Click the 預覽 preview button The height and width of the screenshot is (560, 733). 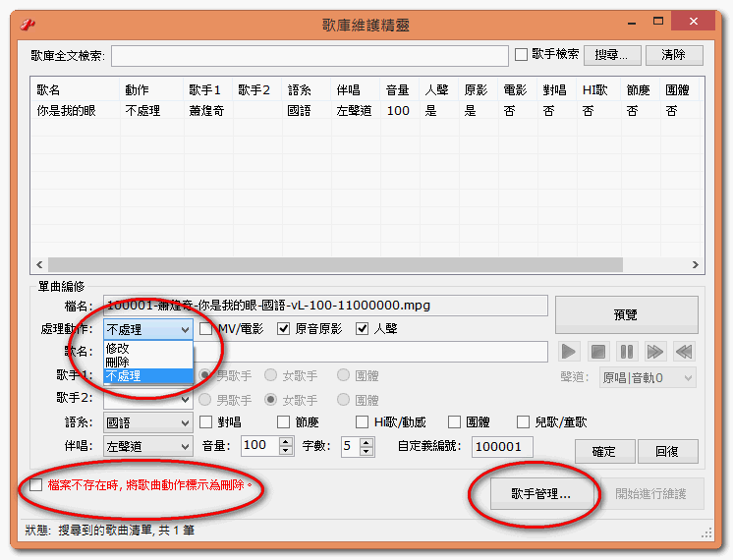point(626,315)
